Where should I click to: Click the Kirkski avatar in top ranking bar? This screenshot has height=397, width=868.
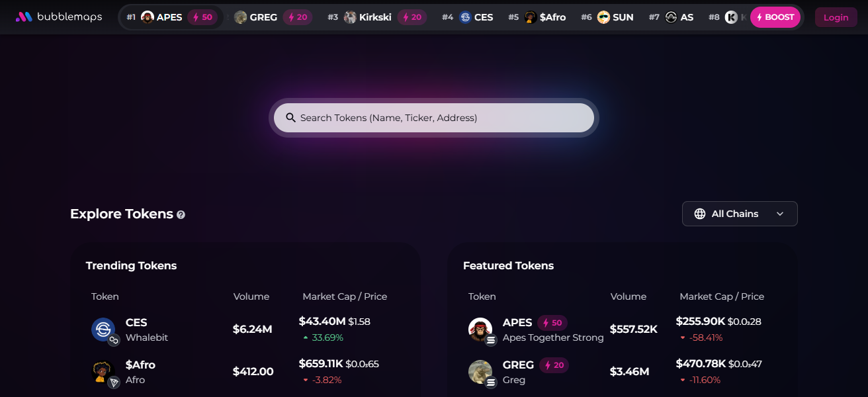click(x=350, y=17)
